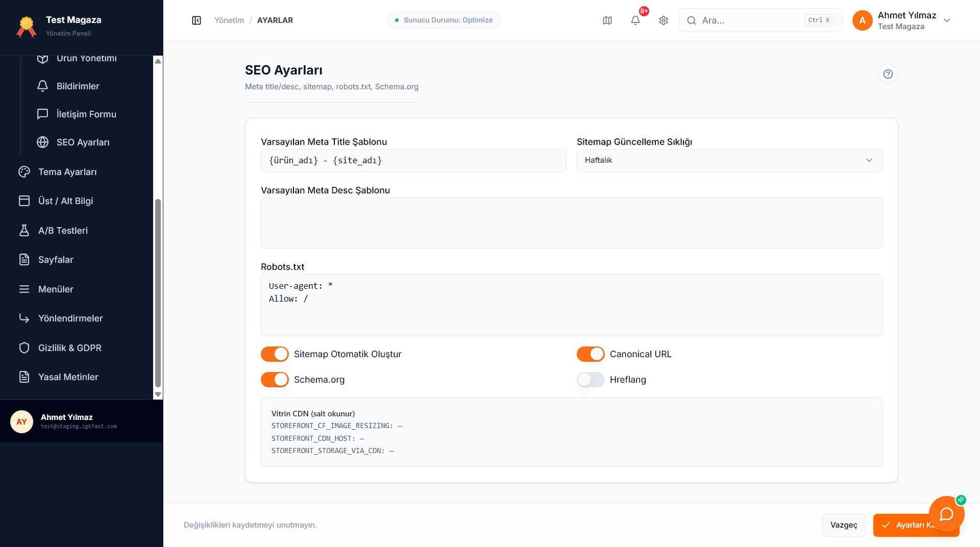The width and height of the screenshot is (980, 547).
Task: Click the Gizlilik & GDPR shield icon
Action: pyautogui.click(x=24, y=348)
